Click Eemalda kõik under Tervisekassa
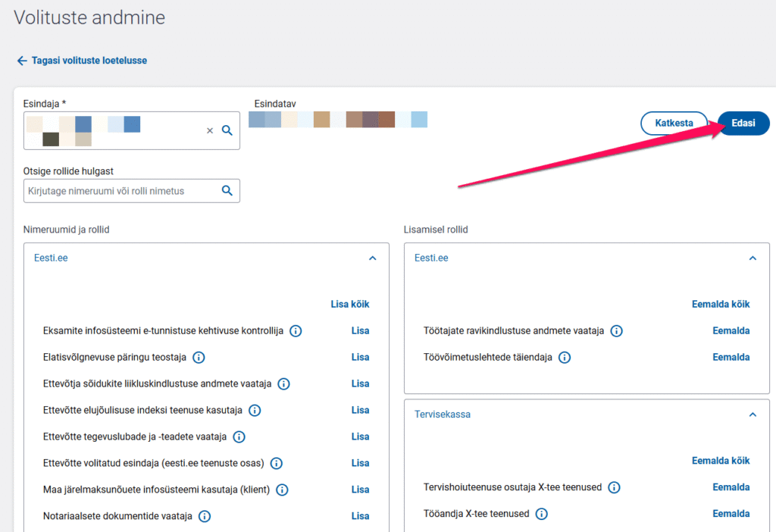The height and width of the screenshot is (532, 776). click(721, 461)
